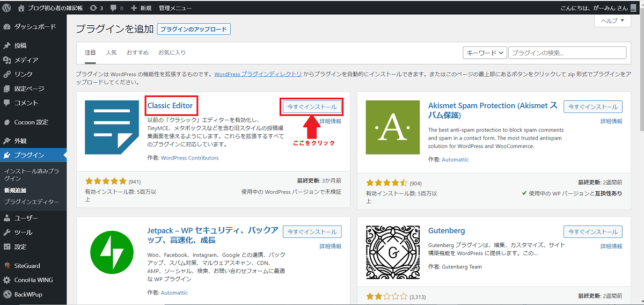Open プラグインエディター submenu item
The image size is (644, 305).
[x=32, y=202]
